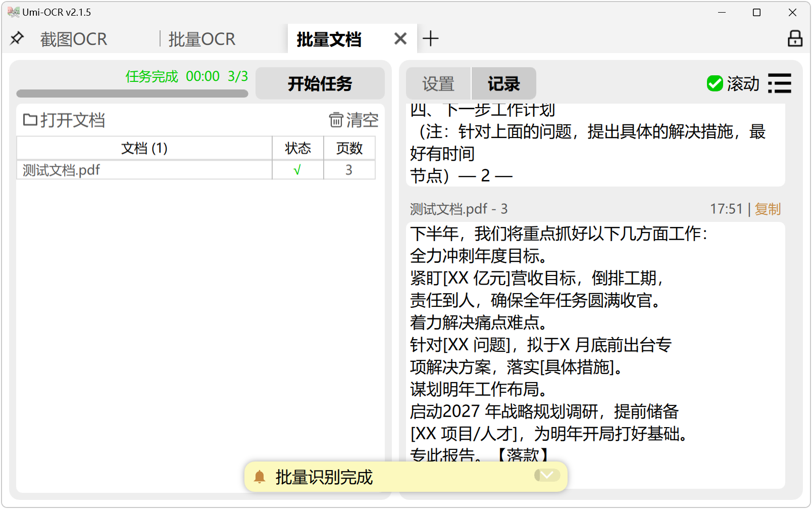The width and height of the screenshot is (812, 509).
Task: Toggle the 滚动 checkbox
Action: pyautogui.click(x=733, y=83)
